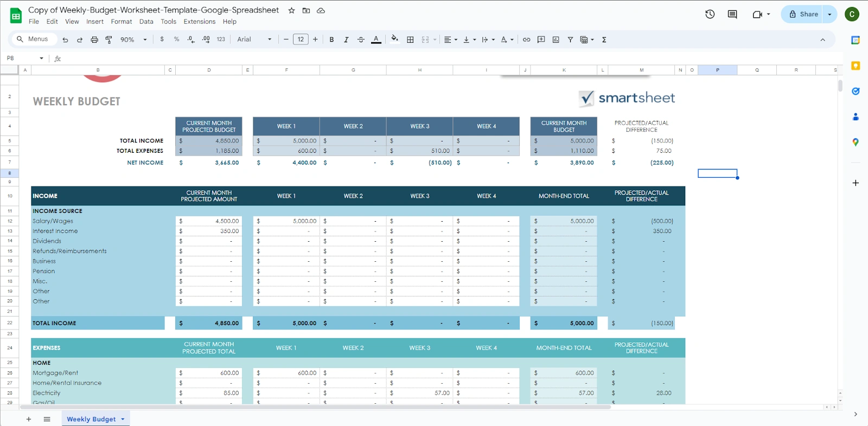Click the Undo icon
This screenshot has height=426, width=868.
pyautogui.click(x=65, y=40)
